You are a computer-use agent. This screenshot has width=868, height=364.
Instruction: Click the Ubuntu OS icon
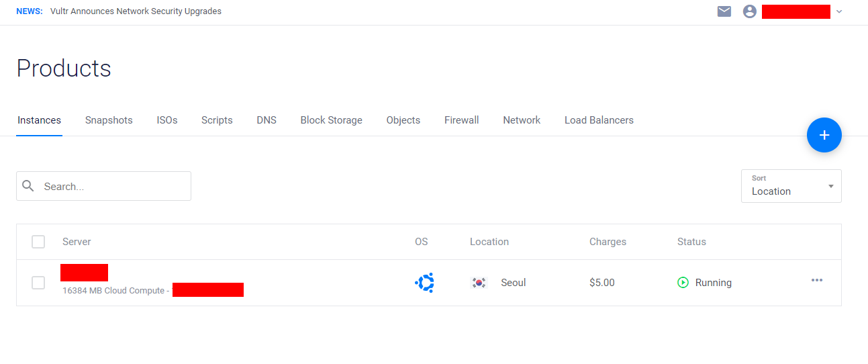coord(424,283)
